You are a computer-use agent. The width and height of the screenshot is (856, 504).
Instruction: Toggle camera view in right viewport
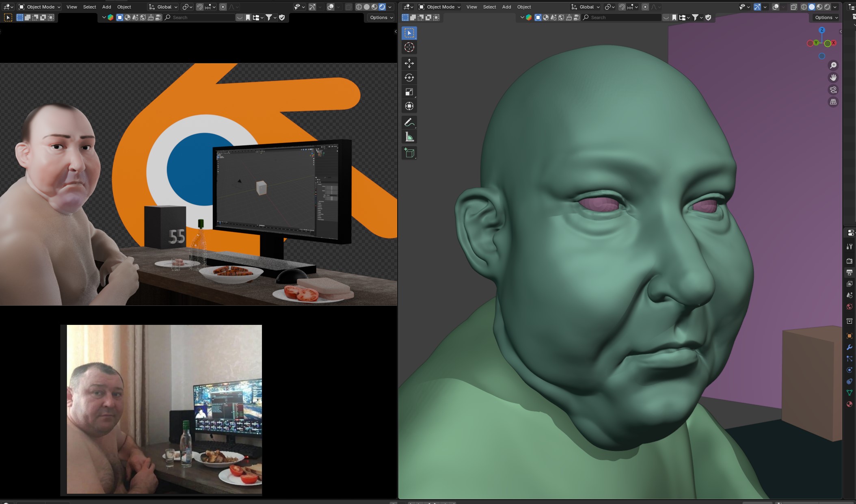833,90
